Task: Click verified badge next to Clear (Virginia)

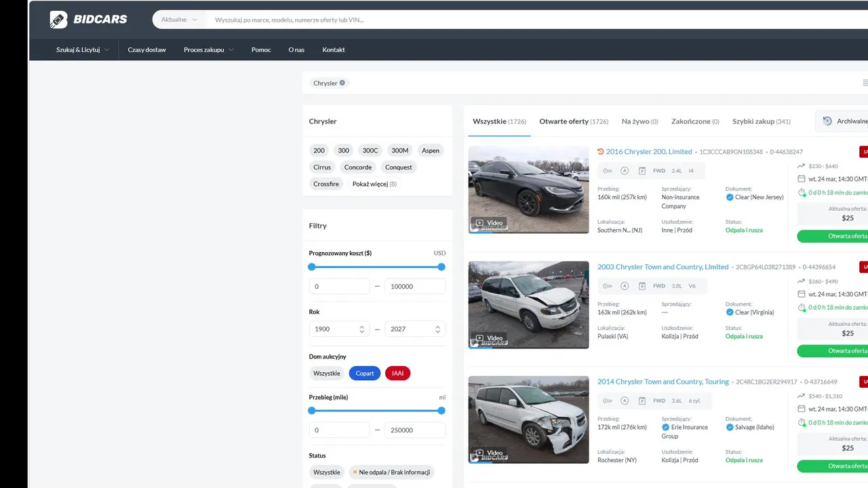Action: 730,312
